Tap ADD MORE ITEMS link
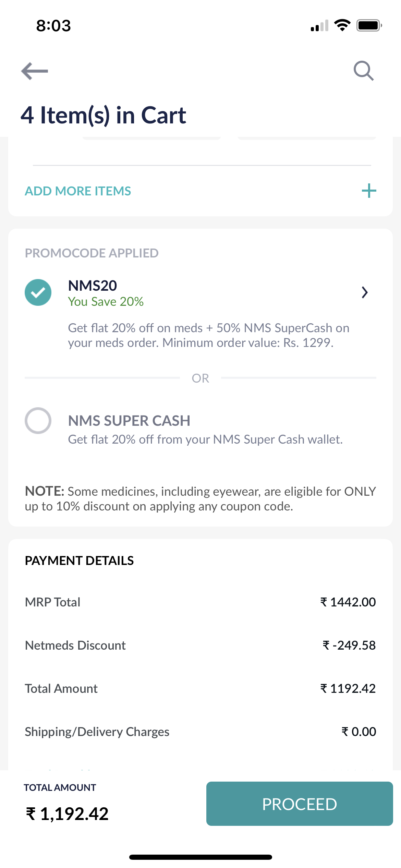Viewport: 401px width, 868px height. 78,191
